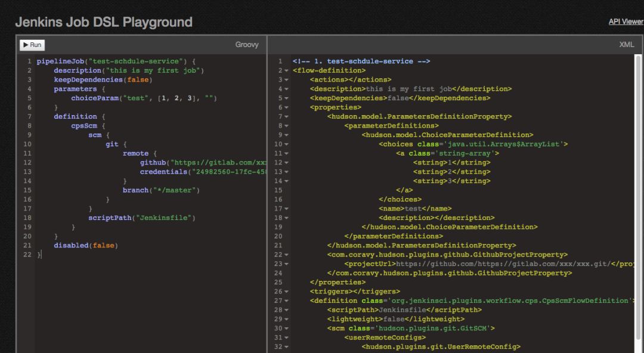644x353 pixels.
Task: Click closing properties tag on XML line 25
Action: tap(338, 282)
